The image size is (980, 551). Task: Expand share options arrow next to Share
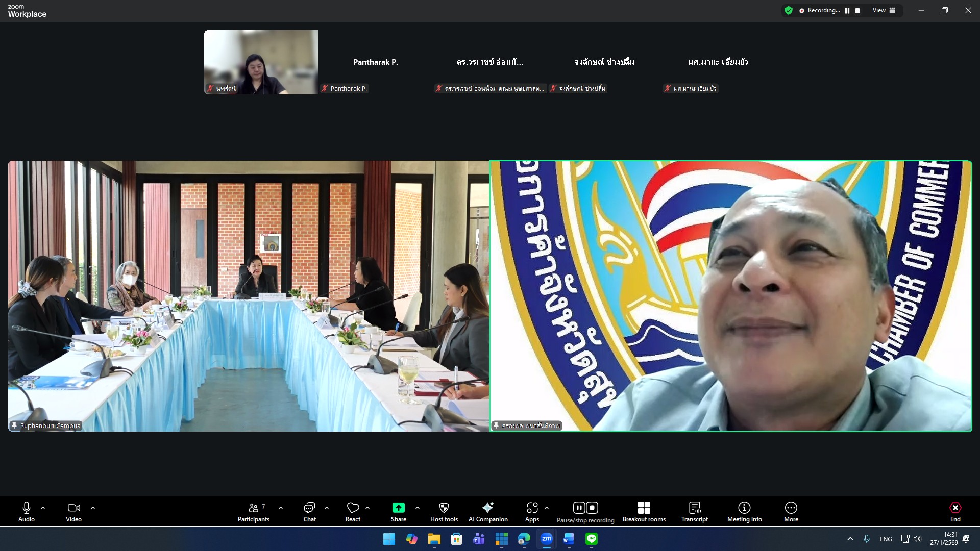pyautogui.click(x=418, y=508)
